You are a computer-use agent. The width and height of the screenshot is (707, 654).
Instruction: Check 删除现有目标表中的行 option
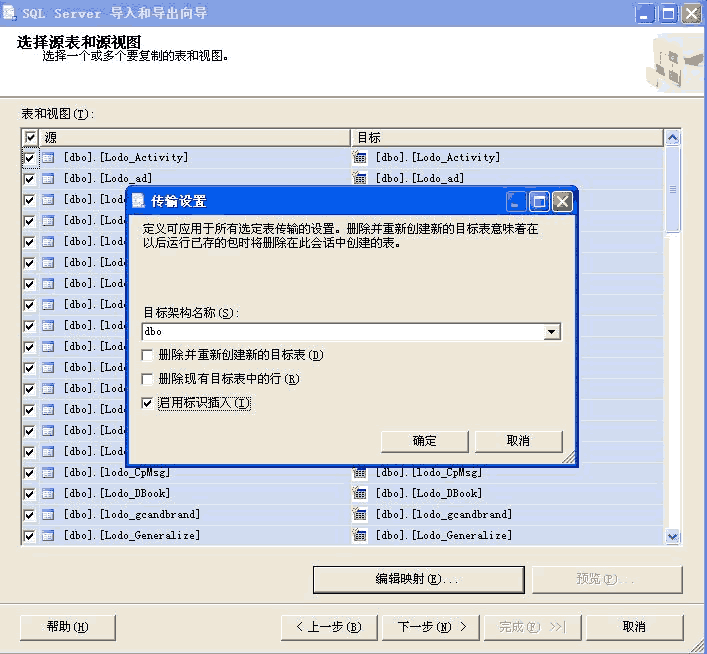148,379
